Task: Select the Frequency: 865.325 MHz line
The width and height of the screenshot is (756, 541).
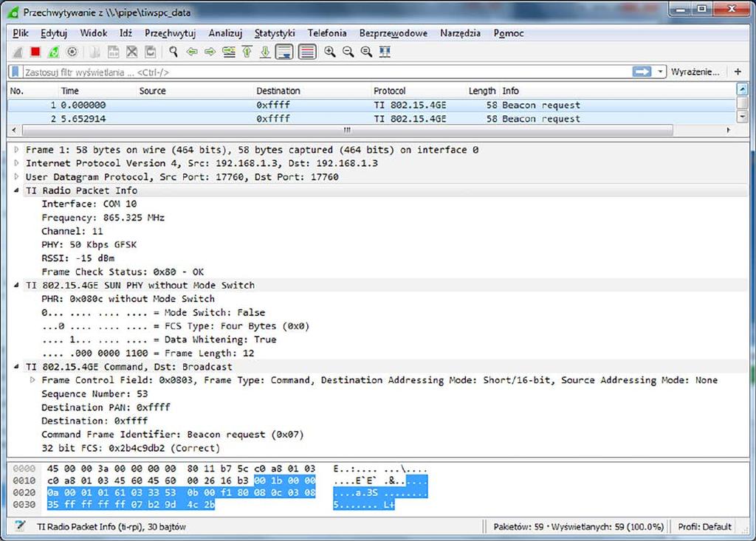Action: pos(103,218)
